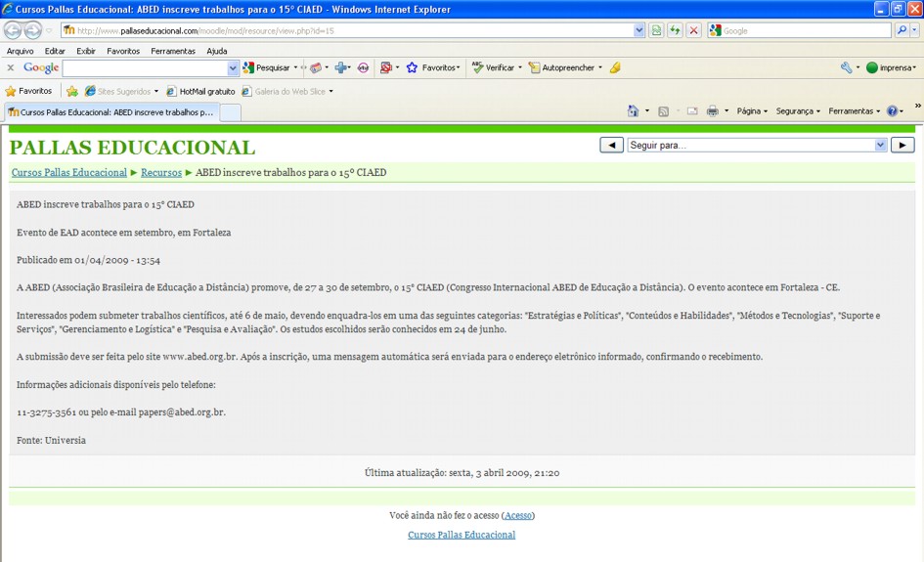Click the Google Toolbar news/gadget icon
Image resolution: width=924 pixels, height=562 pixels.
coord(316,67)
